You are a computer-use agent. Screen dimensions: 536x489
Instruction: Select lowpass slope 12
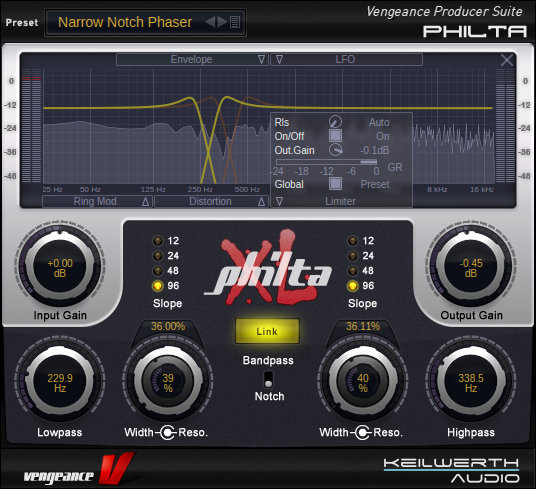pos(158,241)
